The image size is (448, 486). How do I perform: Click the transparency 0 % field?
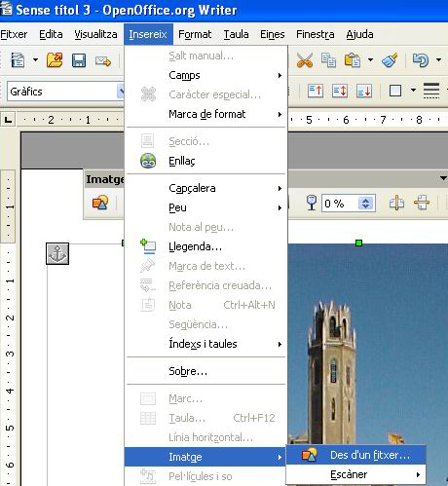[340, 204]
